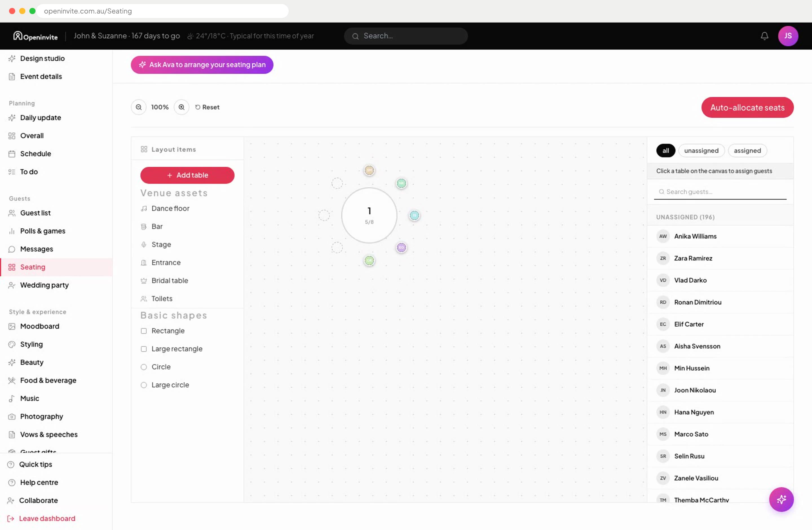Reset the canvas zoom
The width and height of the screenshot is (812, 530).
pyautogui.click(x=207, y=107)
